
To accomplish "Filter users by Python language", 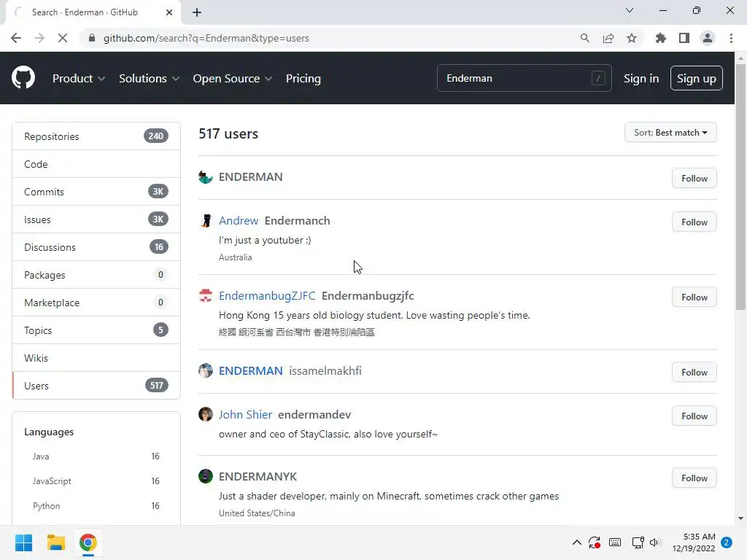I will pos(96,506).
